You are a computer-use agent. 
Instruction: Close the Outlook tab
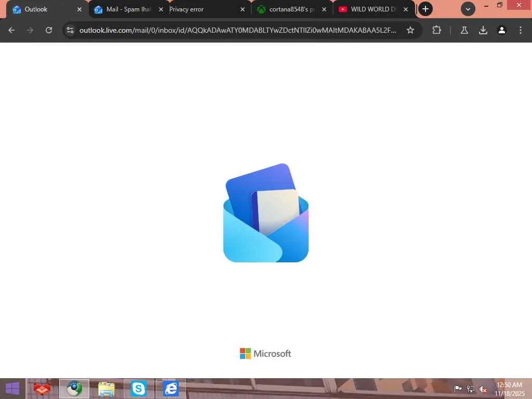pos(79,9)
